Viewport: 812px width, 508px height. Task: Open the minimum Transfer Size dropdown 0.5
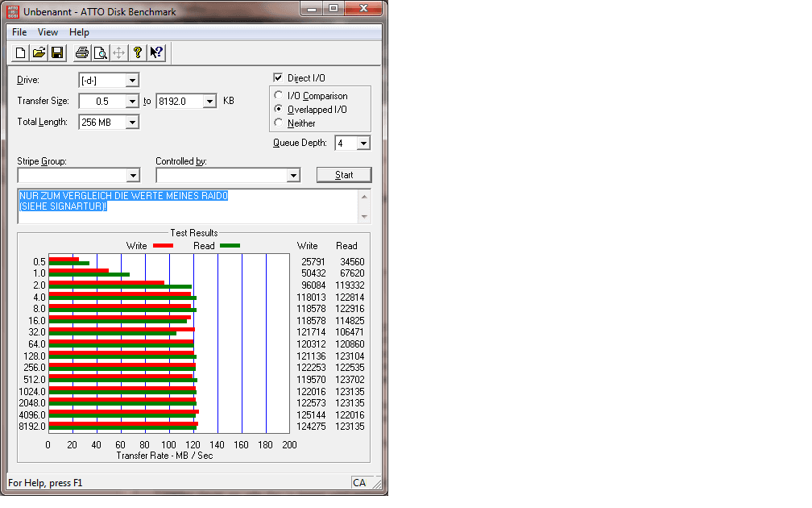pos(132,101)
